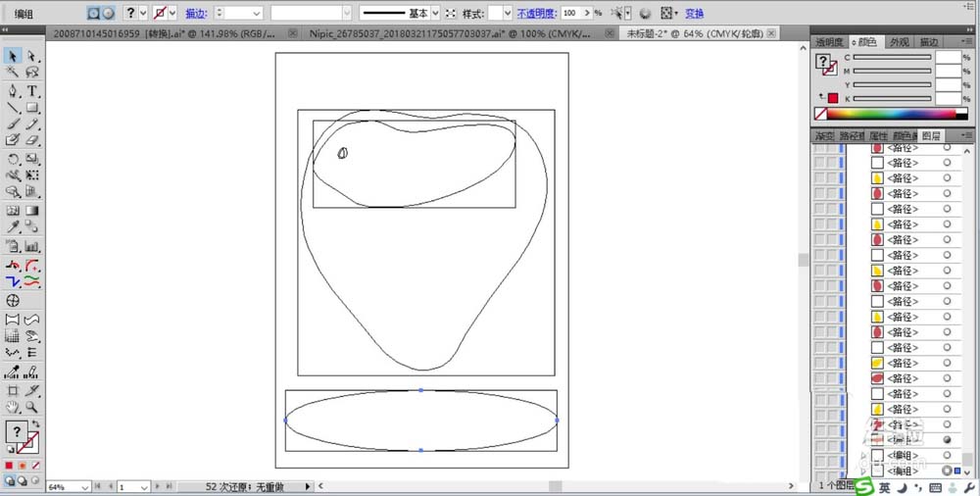Select the Direct Selection tool
Viewport: 980px width, 496px height.
pos(32,56)
